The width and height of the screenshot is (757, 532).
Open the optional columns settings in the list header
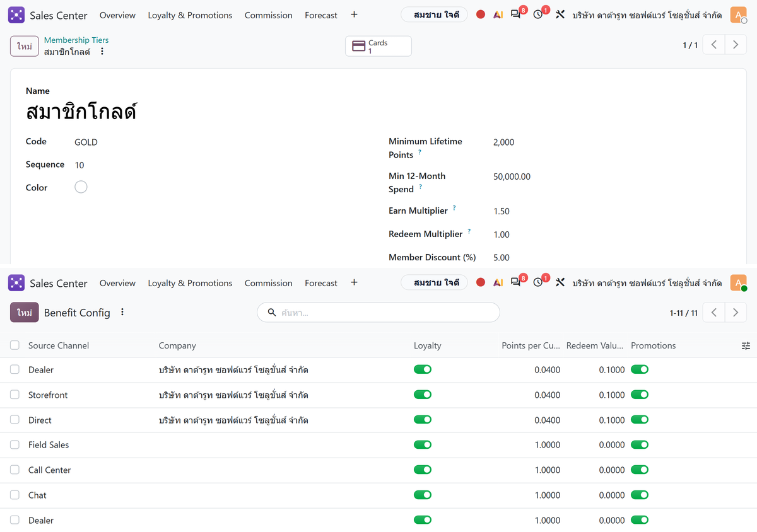coord(746,345)
